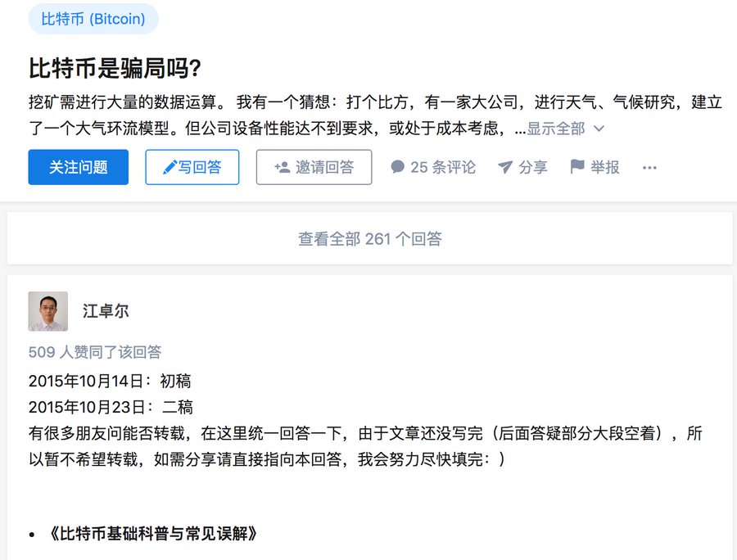View all answers via 查看全部 261 个回答
The height and width of the screenshot is (560, 737).
click(370, 239)
